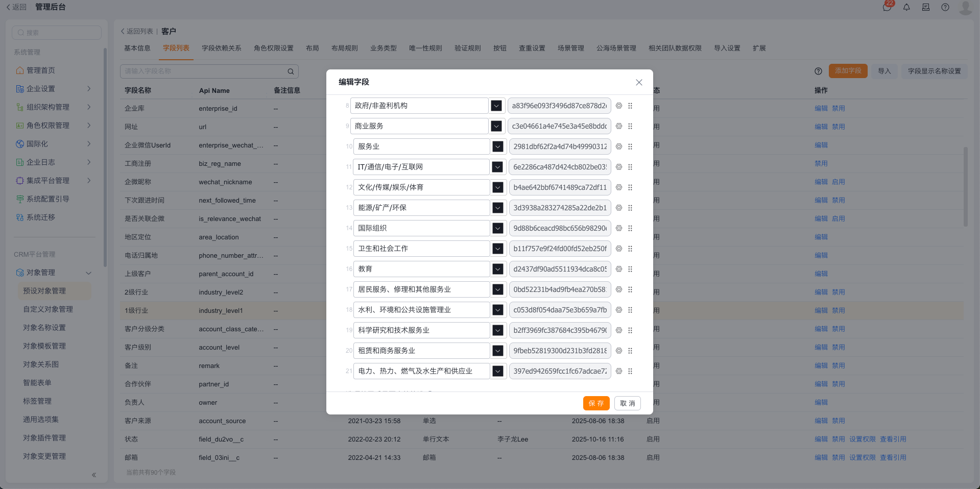Open settings gear for 政府/非盈利机构 option
Screen dimensions: 980x489
click(x=618, y=106)
